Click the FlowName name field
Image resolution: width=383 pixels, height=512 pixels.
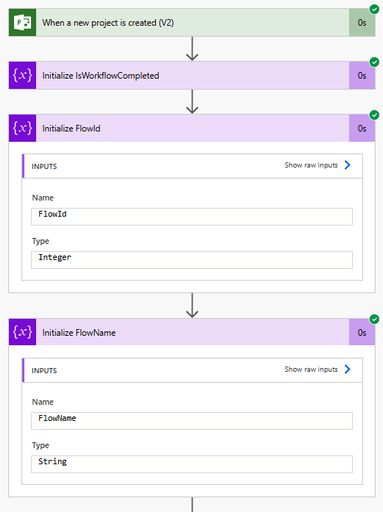pyautogui.click(x=192, y=421)
